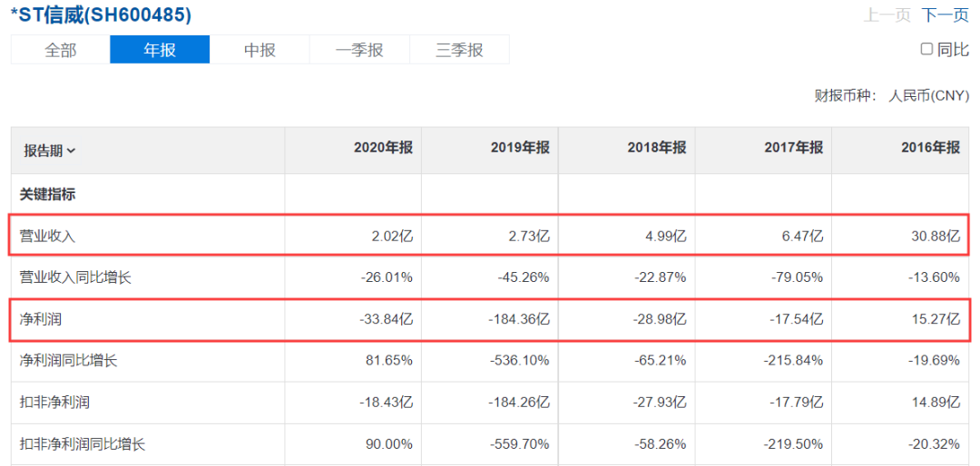Click the 上一页 previous page link
Viewport: 980px width, 466px height.
[x=887, y=15]
